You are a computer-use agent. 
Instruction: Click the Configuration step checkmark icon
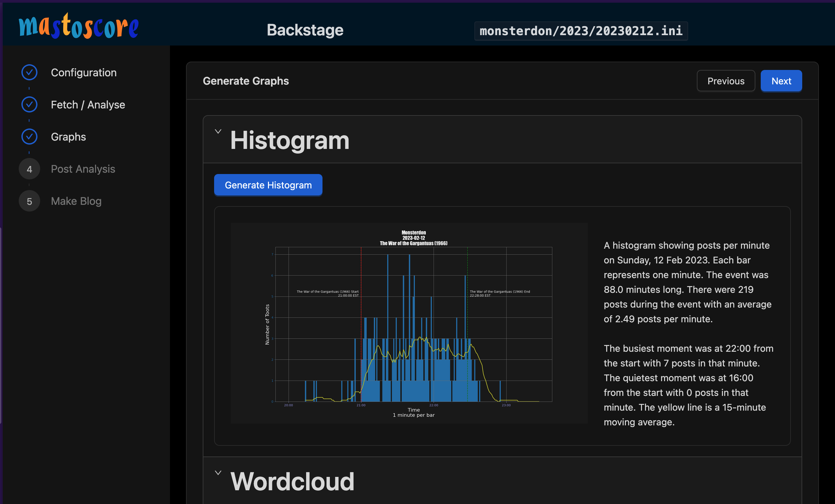29,73
